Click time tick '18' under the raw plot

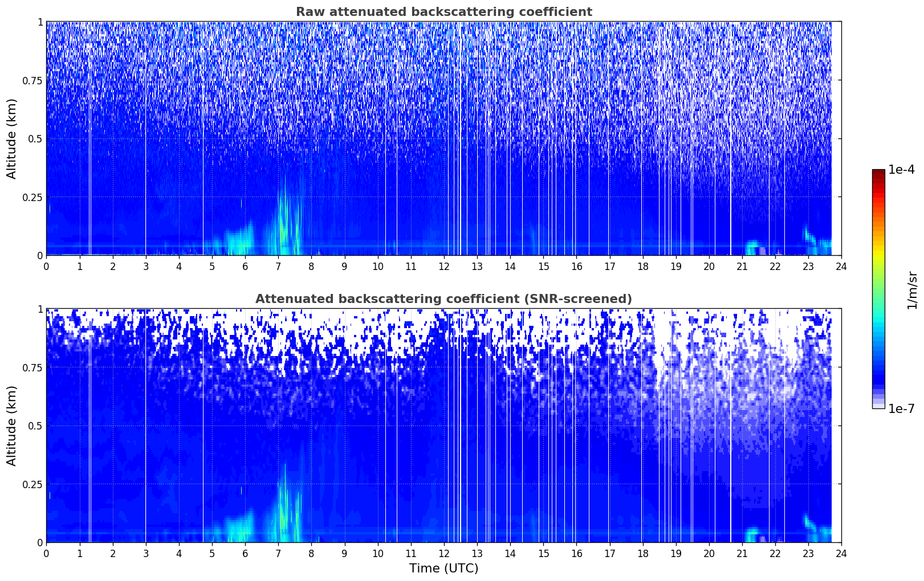click(642, 266)
